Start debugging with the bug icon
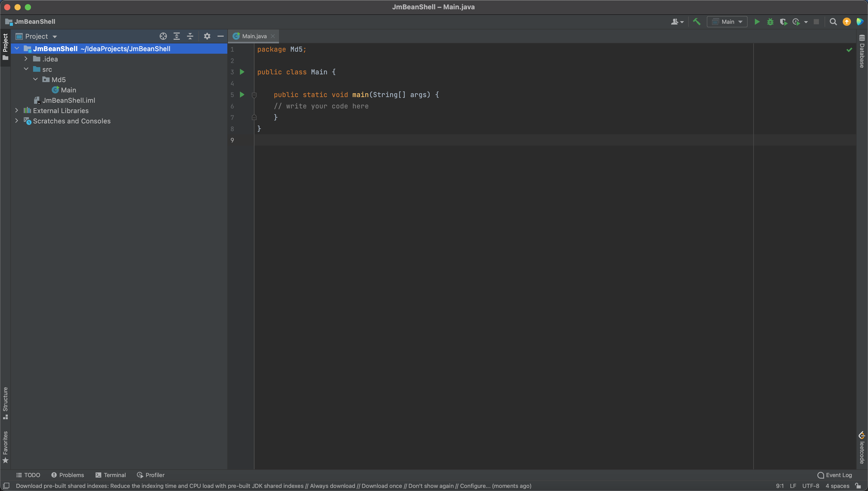Image resolution: width=868 pixels, height=491 pixels. point(770,22)
